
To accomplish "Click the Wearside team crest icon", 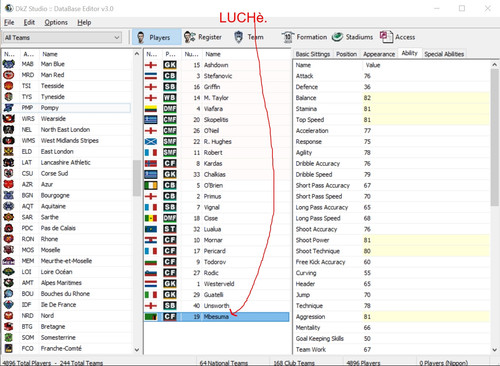I will click(x=9, y=119).
